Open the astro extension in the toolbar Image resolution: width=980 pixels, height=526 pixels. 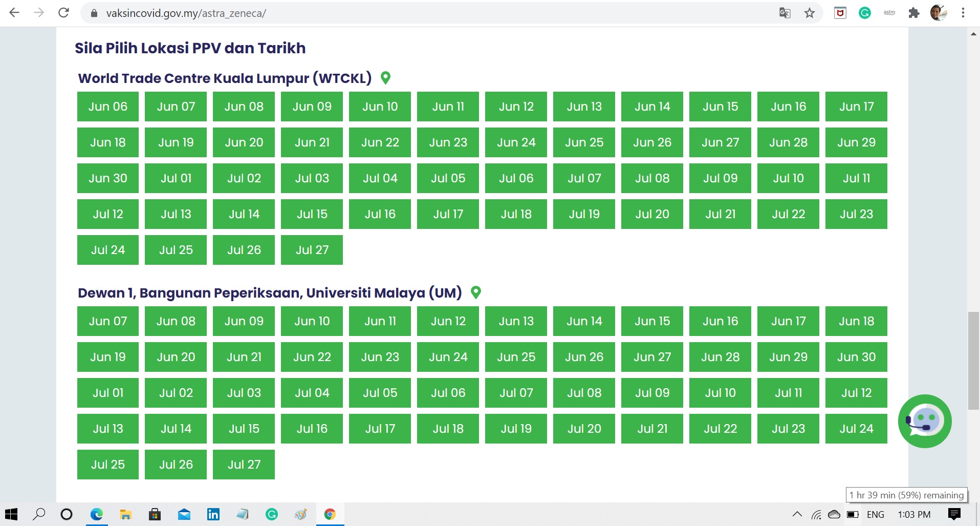889,13
